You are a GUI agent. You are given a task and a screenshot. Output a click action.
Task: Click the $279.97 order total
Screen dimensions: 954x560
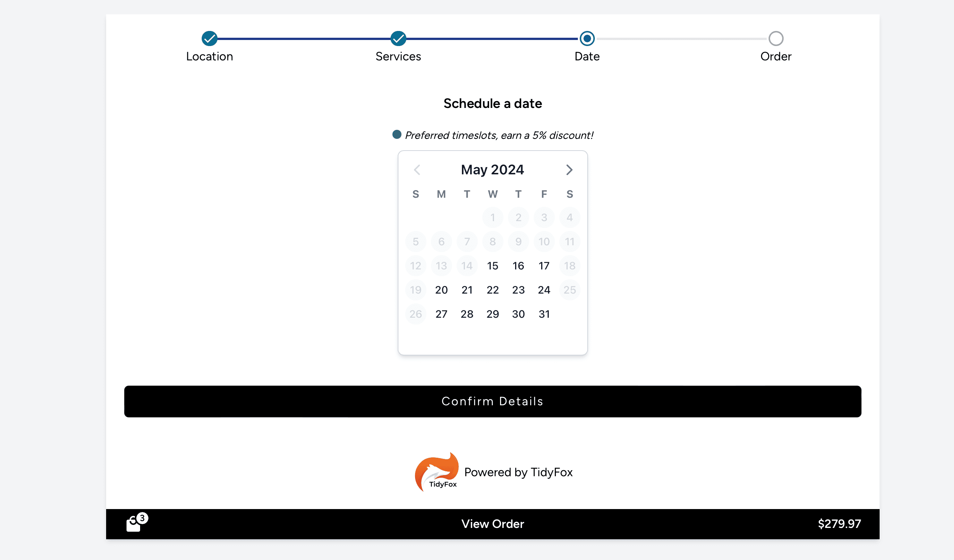(840, 524)
